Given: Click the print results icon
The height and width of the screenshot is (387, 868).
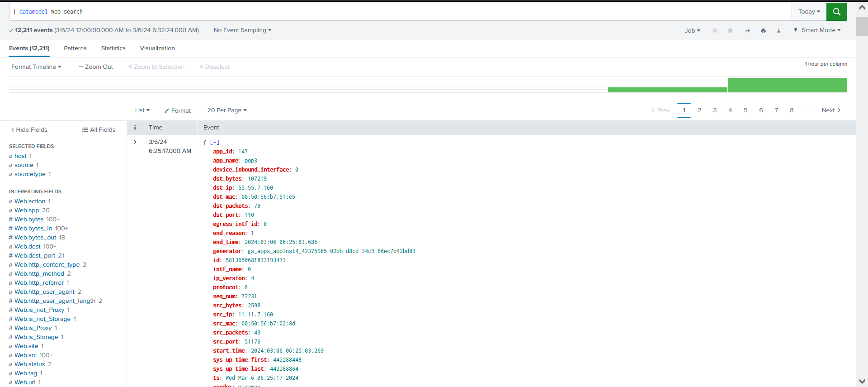Looking at the screenshot, I should click(763, 31).
